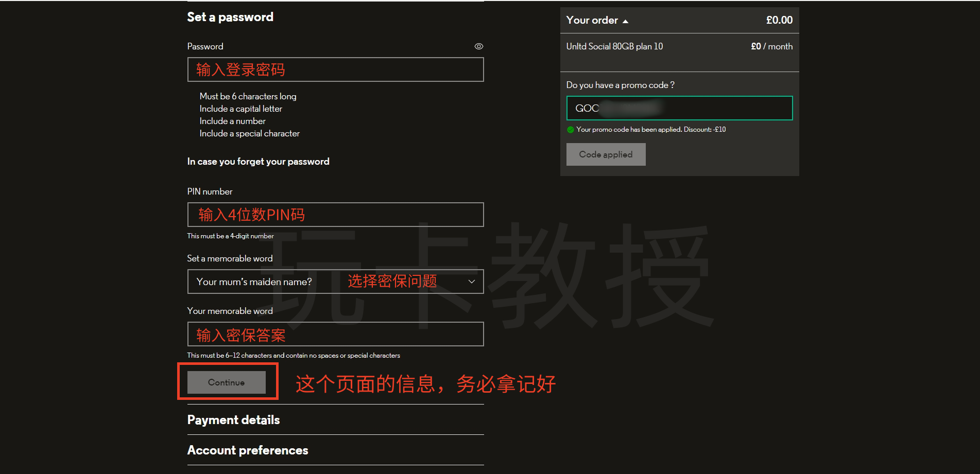Click the green promo applied check icon
Viewport: 980px width, 474px height.
pyautogui.click(x=570, y=130)
